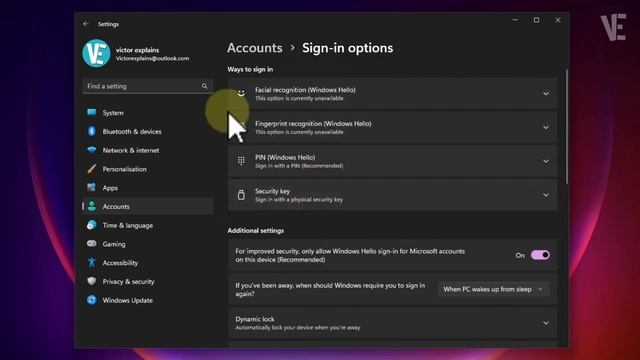The image size is (640, 360).
Task: Turn off Windows Hello only sign-in toggle
Action: (540, 255)
